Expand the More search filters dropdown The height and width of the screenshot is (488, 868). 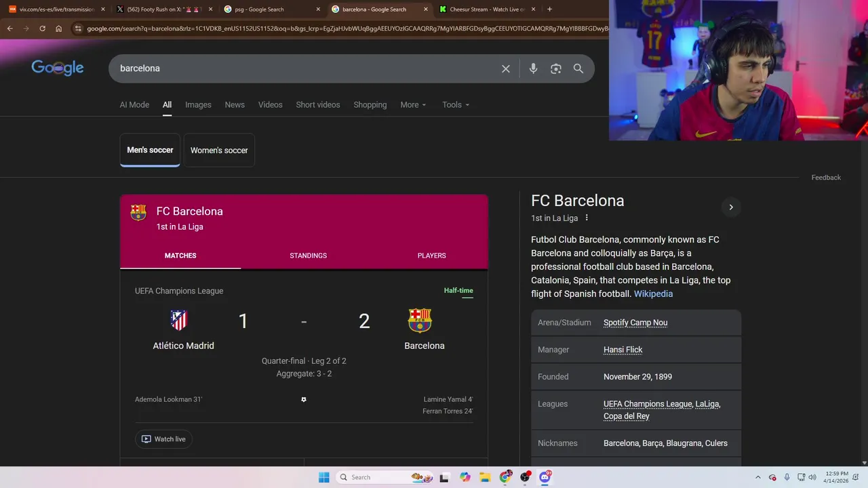coord(413,105)
